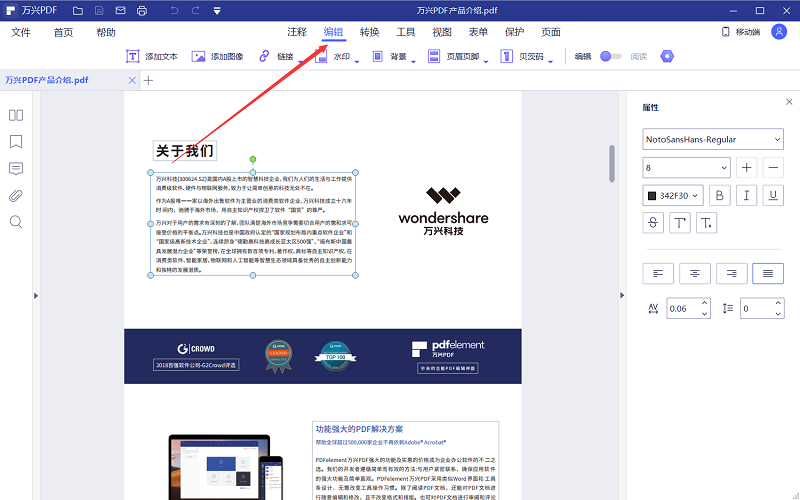800x500 pixels.
Task: Select the 添加文本 add text tool
Action: pos(152,56)
